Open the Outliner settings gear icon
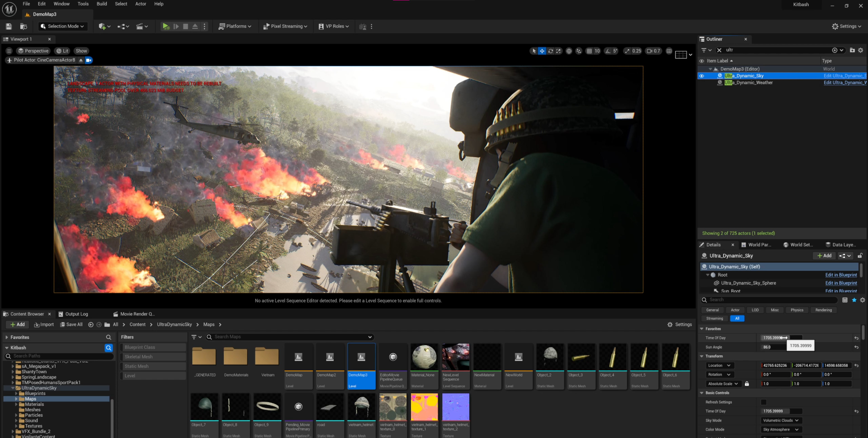This screenshot has width=868, height=438. 860,50
